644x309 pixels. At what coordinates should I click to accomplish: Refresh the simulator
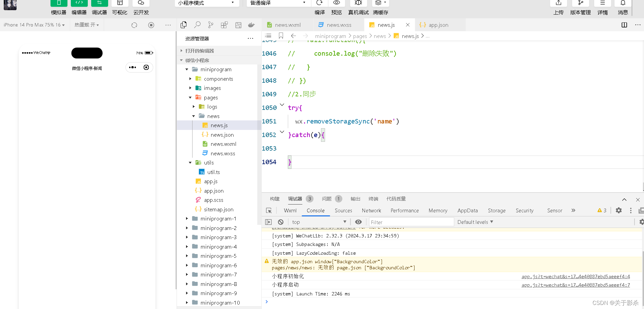tap(134, 25)
